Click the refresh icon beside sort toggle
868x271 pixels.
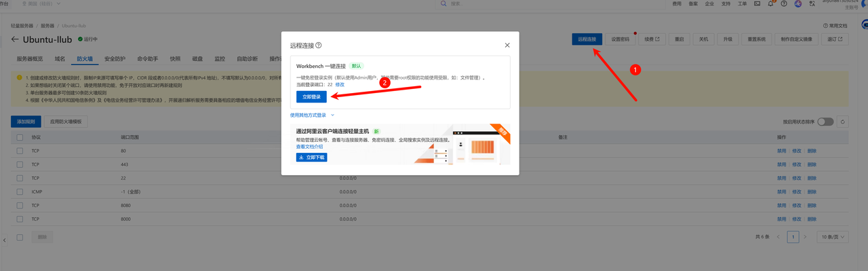pyautogui.click(x=843, y=122)
